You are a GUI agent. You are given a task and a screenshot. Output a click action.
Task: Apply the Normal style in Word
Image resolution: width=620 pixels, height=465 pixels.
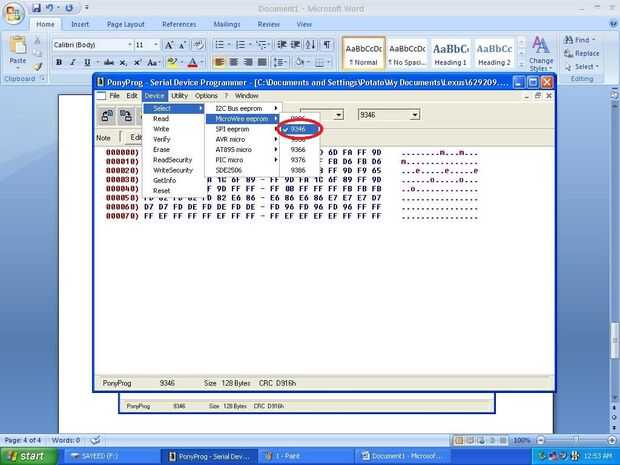[363, 54]
